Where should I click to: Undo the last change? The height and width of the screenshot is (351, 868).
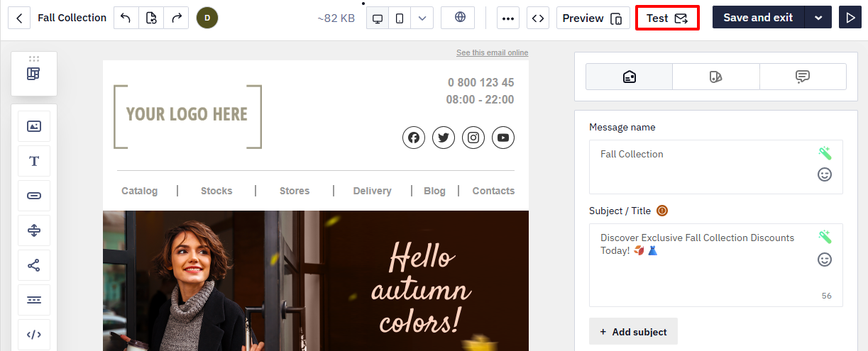126,18
